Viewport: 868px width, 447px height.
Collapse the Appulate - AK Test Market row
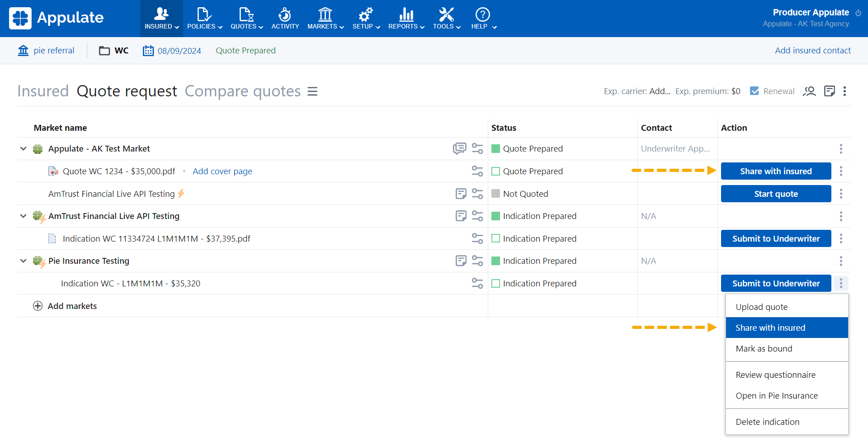coord(23,148)
